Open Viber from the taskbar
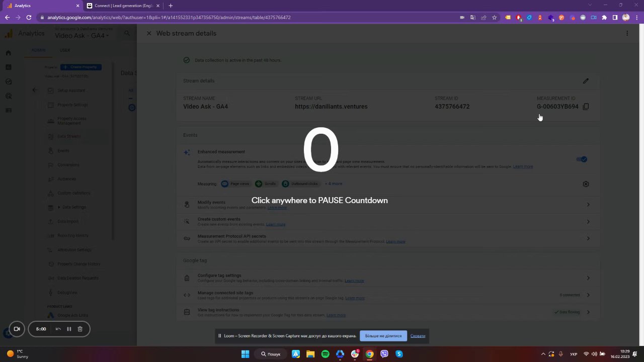The width and height of the screenshot is (644, 362). pos(384,354)
